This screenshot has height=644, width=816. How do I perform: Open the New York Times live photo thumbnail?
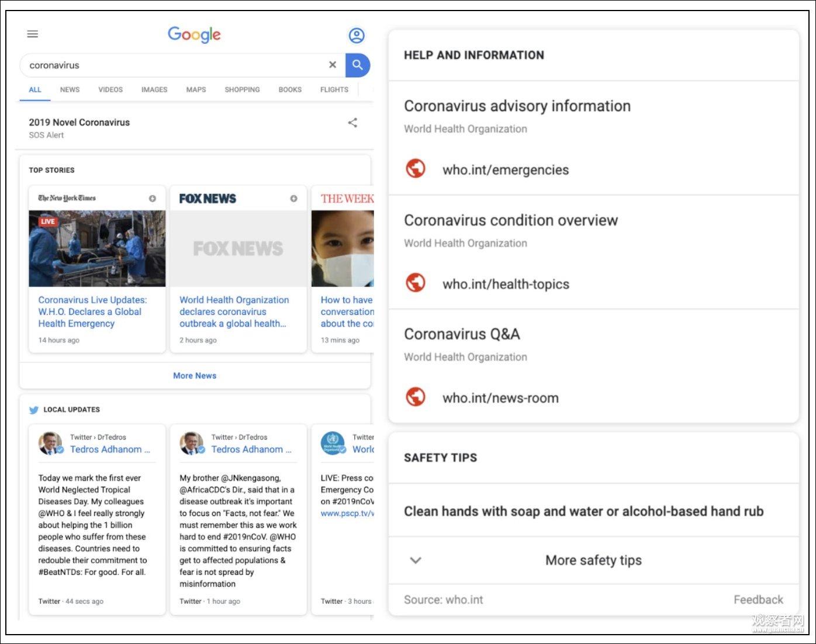97,248
